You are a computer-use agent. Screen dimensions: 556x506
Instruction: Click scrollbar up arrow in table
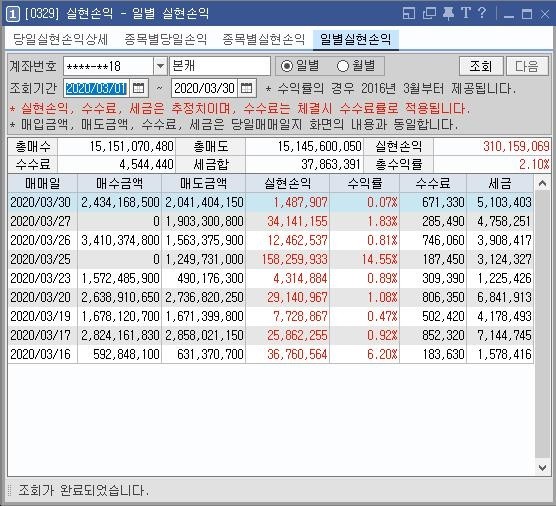click(x=542, y=183)
